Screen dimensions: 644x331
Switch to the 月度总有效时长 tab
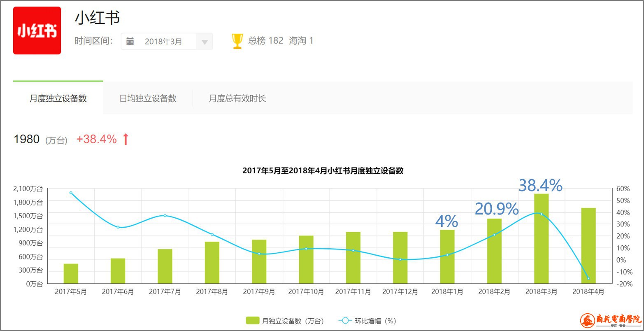(237, 98)
